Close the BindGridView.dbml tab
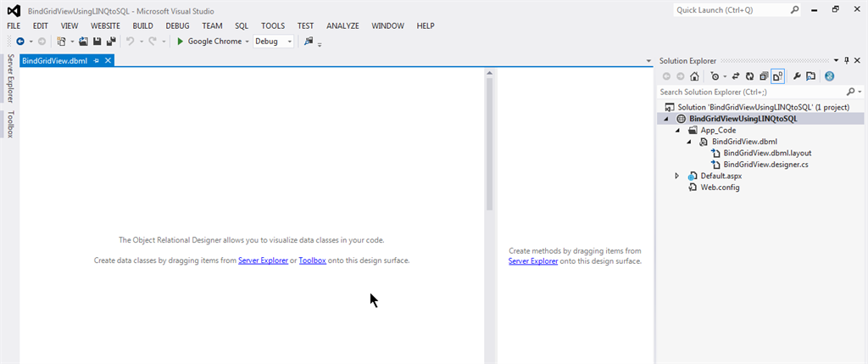This screenshot has width=868, height=364. tap(108, 61)
